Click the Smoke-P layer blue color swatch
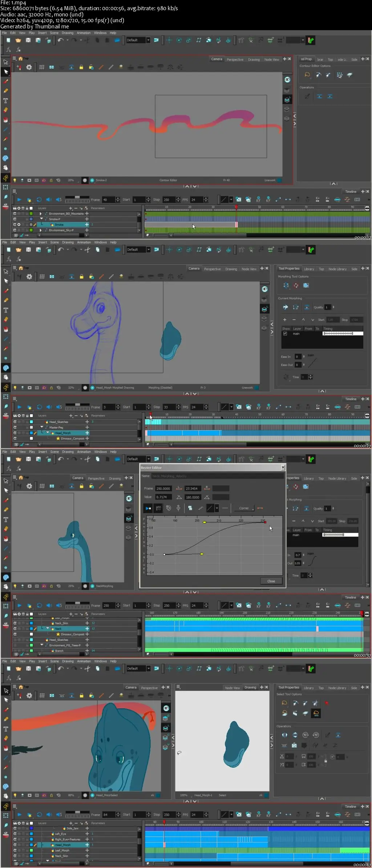 31,219
